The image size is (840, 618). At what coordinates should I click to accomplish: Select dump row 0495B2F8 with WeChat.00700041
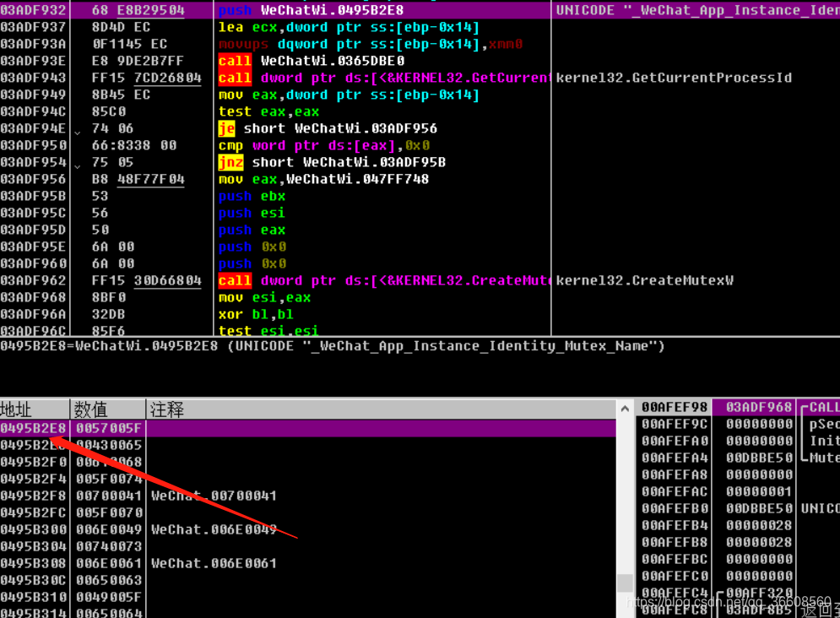(308, 496)
